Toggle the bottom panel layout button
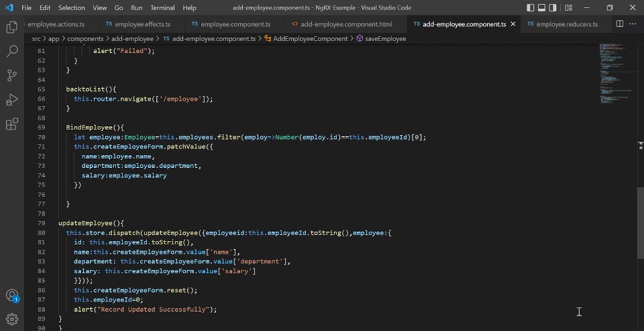This screenshot has width=644, height=331. [x=542, y=8]
